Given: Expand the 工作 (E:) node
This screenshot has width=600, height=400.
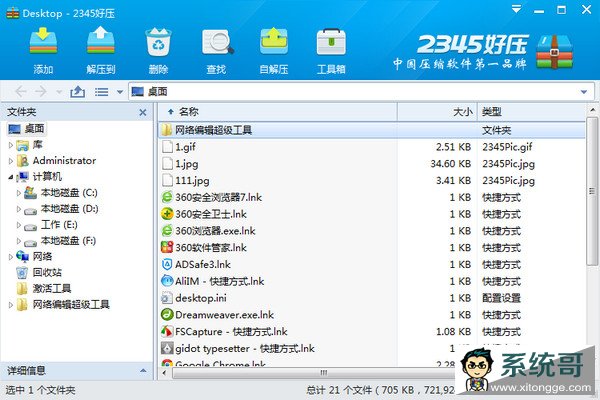Looking at the screenshot, I should pos(18,225).
